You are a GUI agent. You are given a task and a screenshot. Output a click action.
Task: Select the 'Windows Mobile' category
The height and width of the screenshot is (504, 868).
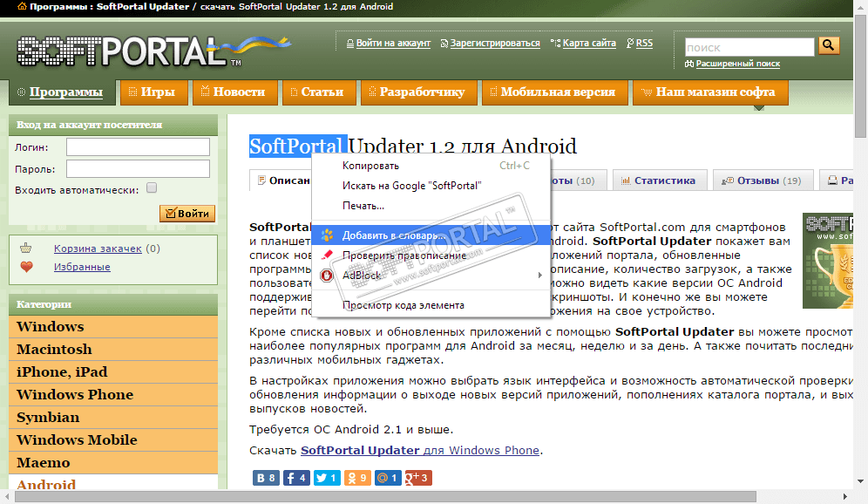click(x=113, y=440)
